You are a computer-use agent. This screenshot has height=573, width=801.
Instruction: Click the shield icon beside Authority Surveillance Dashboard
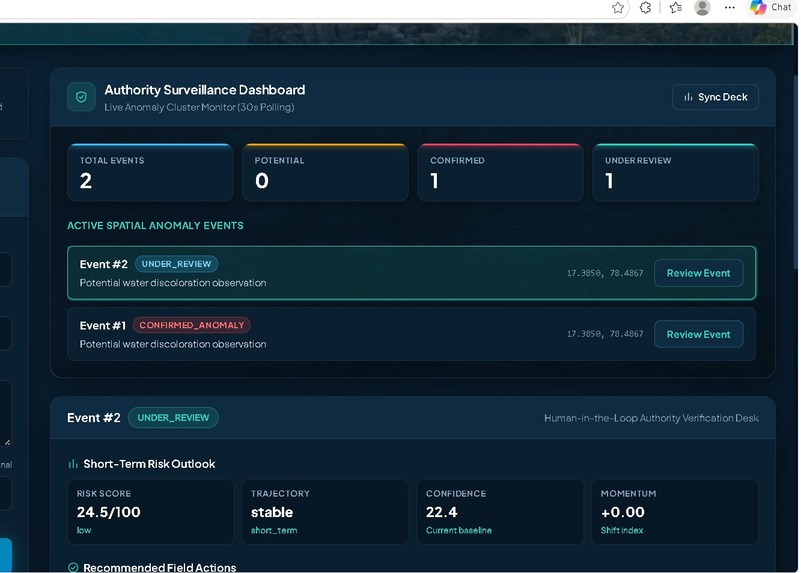point(81,97)
